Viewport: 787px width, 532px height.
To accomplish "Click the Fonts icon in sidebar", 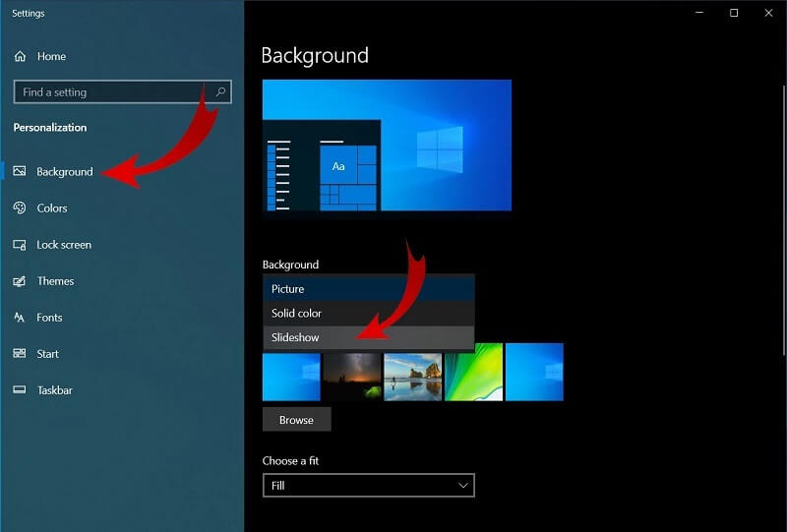I will coord(20,318).
